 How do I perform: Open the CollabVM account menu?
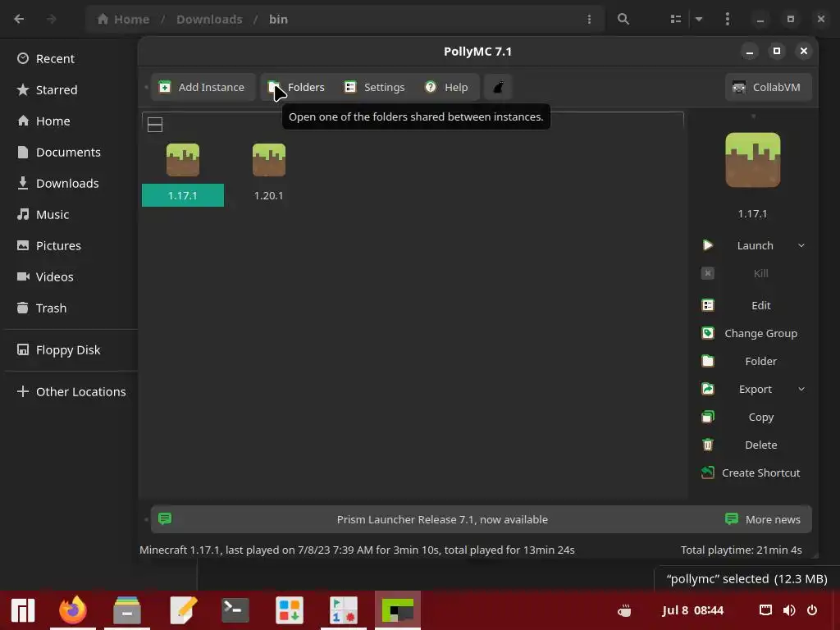[x=768, y=87]
